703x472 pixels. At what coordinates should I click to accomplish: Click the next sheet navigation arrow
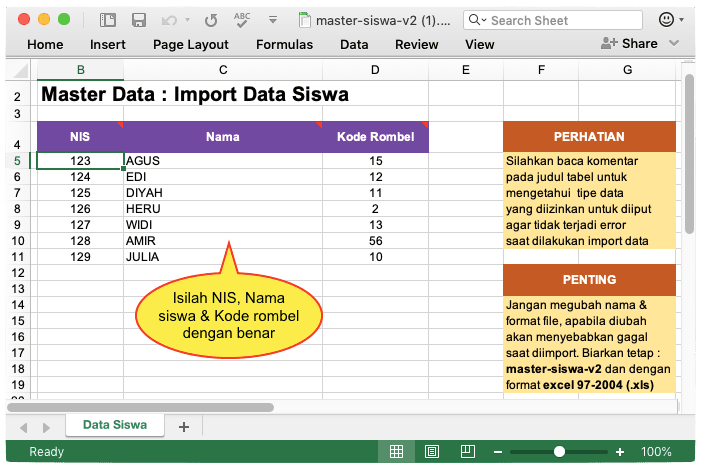click(x=46, y=428)
